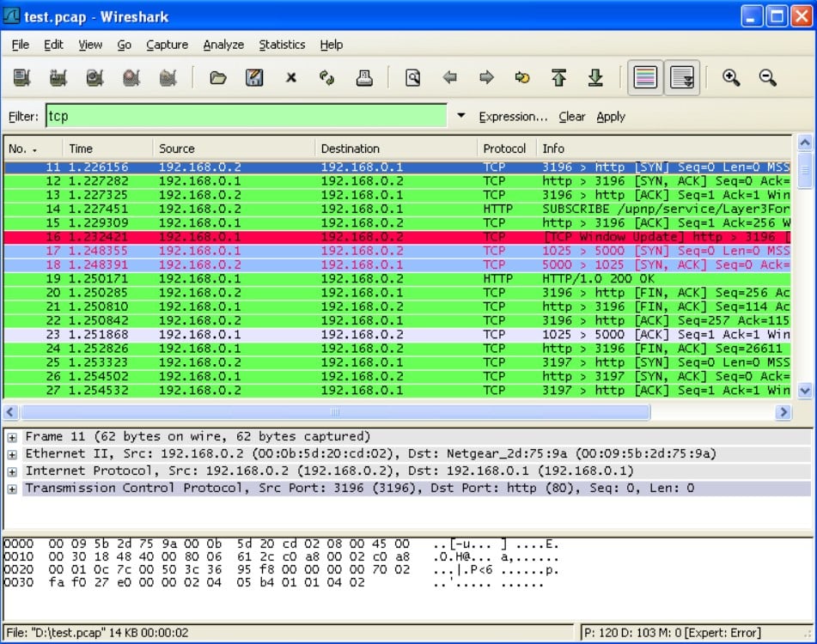Select packet 14 SUBSCRIBE HTTP row
Image resolution: width=817 pixels, height=644 pixels.
point(398,209)
